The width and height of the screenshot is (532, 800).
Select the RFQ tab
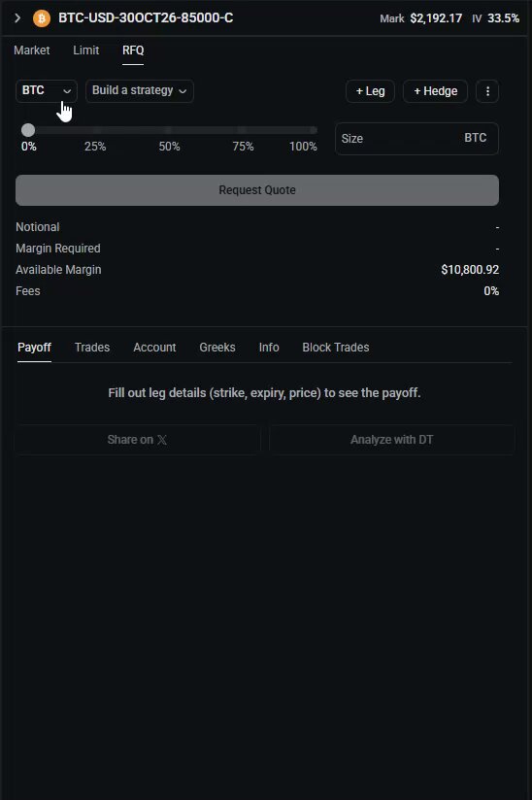[133, 50]
